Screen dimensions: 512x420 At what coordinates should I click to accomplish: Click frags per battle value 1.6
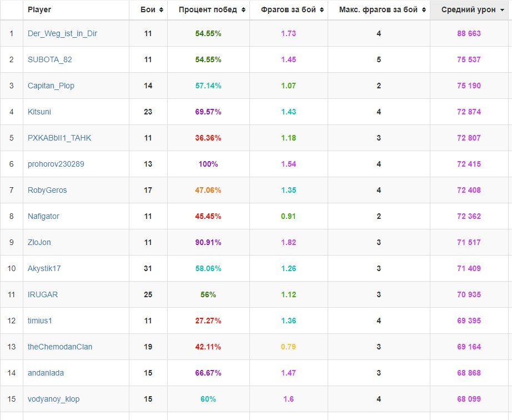coord(289,399)
